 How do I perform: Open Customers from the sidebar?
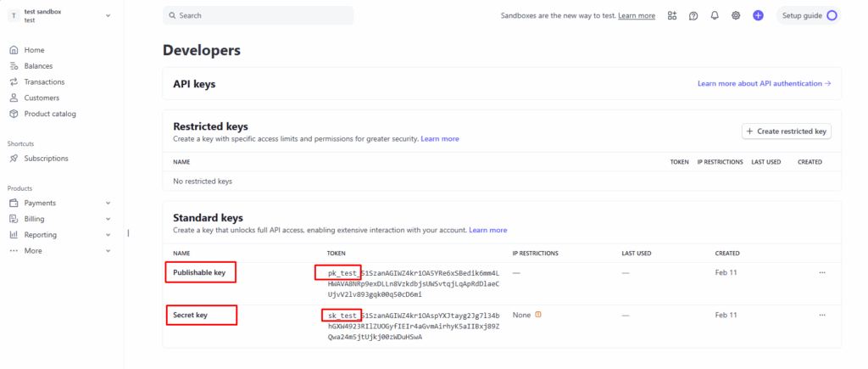click(42, 98)
